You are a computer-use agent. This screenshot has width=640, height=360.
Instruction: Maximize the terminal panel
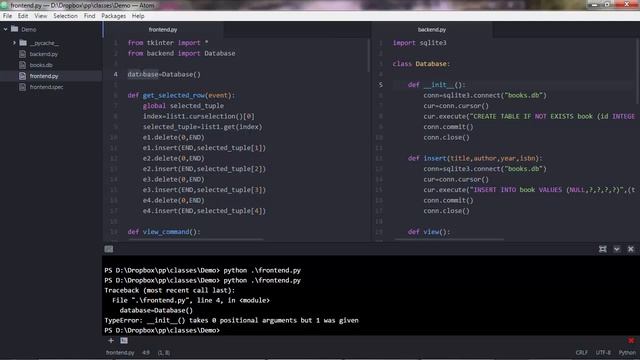[602, 249]
